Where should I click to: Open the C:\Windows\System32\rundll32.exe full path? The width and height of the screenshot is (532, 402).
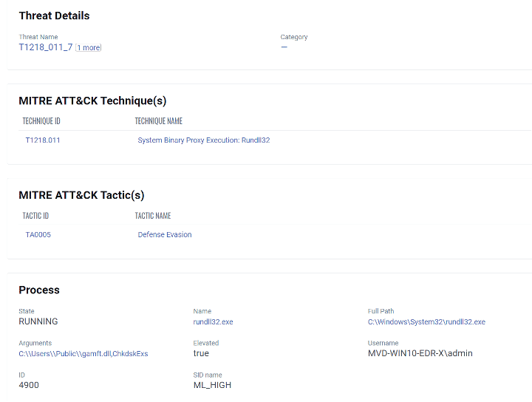click(426, 321)
